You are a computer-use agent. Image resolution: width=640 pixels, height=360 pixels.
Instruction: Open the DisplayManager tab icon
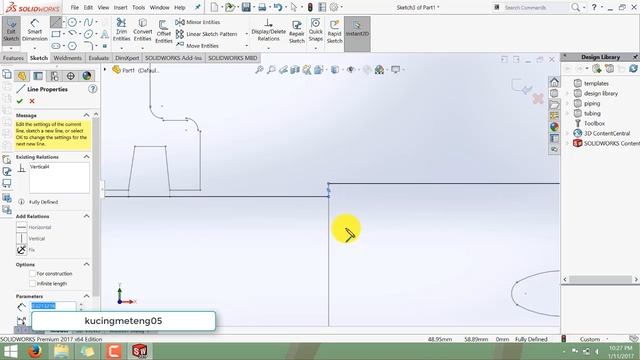(87, 76)
